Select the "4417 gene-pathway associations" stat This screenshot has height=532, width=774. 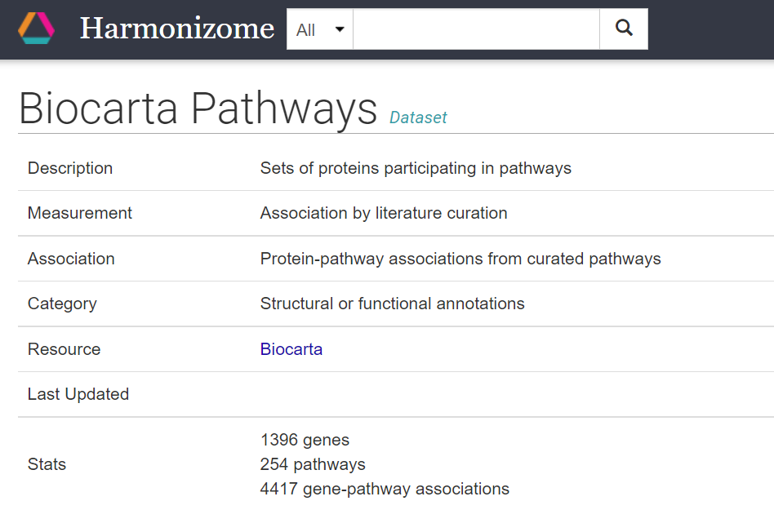click(x=385, y=489)
